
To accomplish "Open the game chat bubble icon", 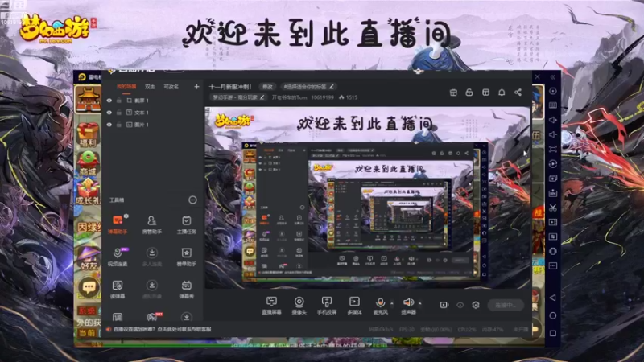I will pyautogui.click(x=89, y=287).
